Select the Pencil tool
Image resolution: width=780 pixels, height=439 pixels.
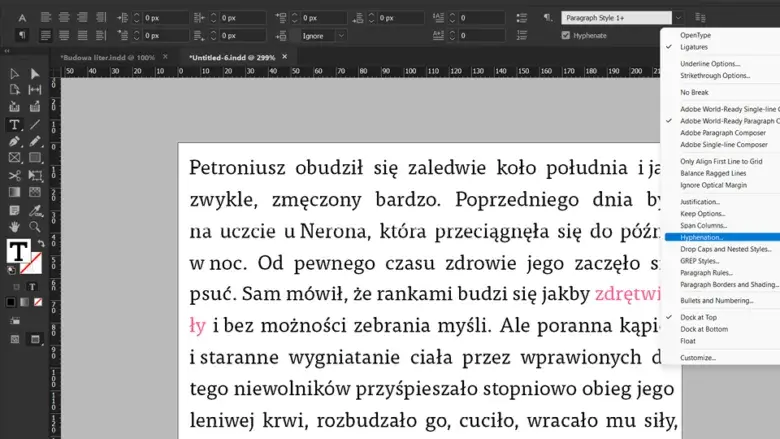point(35,141)
